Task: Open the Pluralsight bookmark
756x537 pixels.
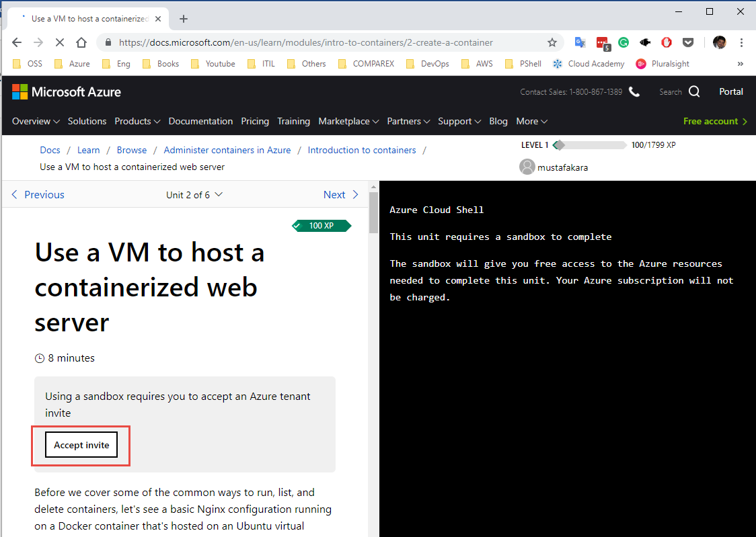Action: point(663,64)
